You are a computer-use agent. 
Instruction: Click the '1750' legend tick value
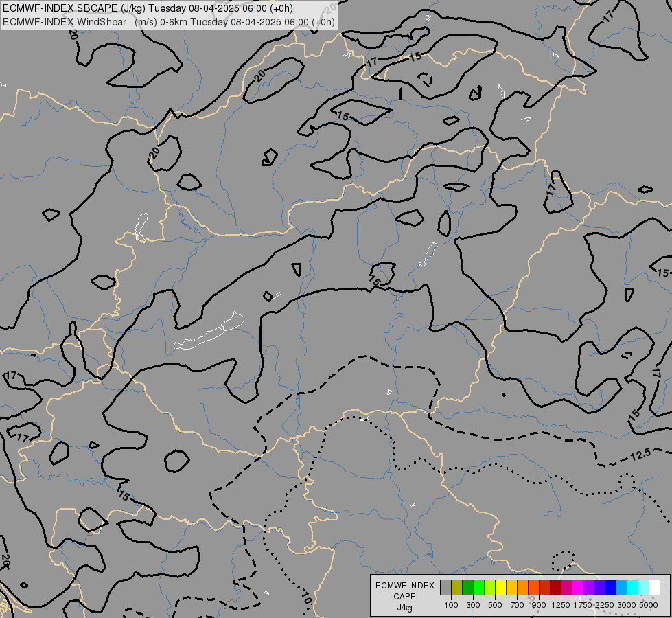583,605
